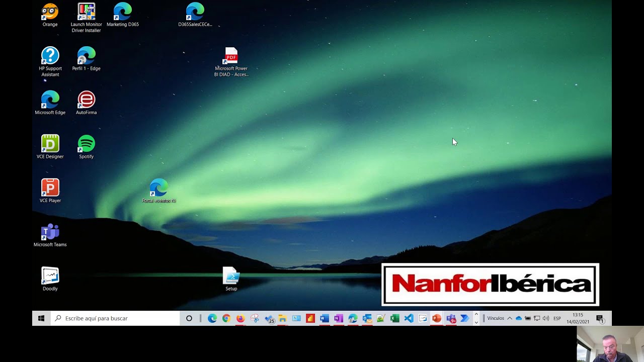Click the Microsoft Teams desktop shortcut

point(50,235)
